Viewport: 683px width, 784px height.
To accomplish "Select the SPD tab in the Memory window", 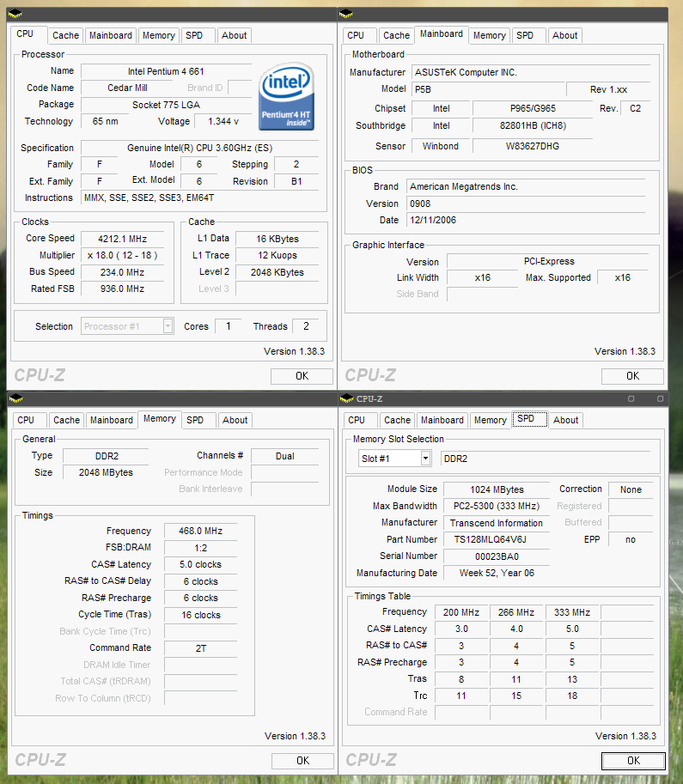I will [x=195, y=420].
